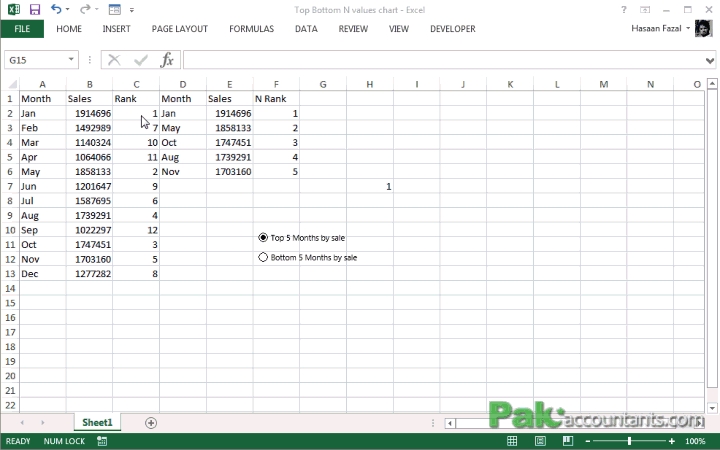Click the N Rank header cell
Screen dimensions: 720x450
point(276,99)
